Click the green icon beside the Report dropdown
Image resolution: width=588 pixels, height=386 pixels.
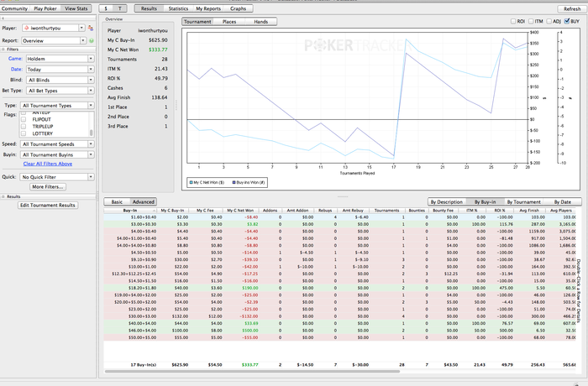(91, 39)
